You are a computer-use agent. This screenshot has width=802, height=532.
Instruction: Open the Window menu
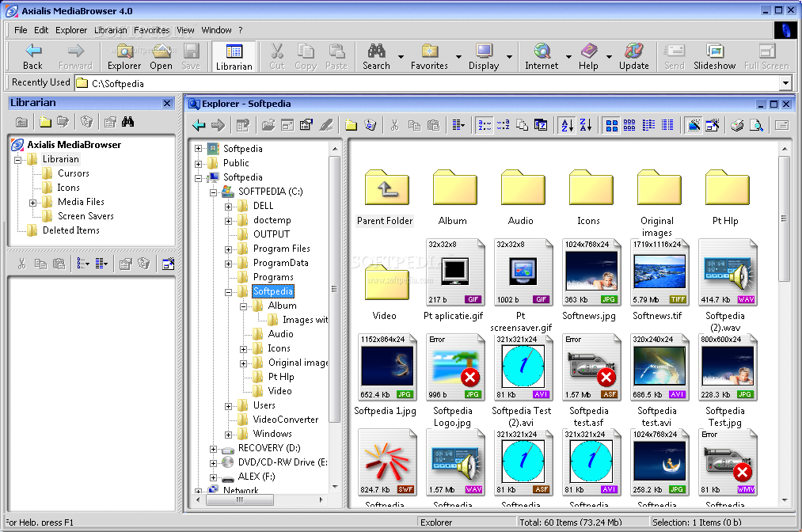216,30
